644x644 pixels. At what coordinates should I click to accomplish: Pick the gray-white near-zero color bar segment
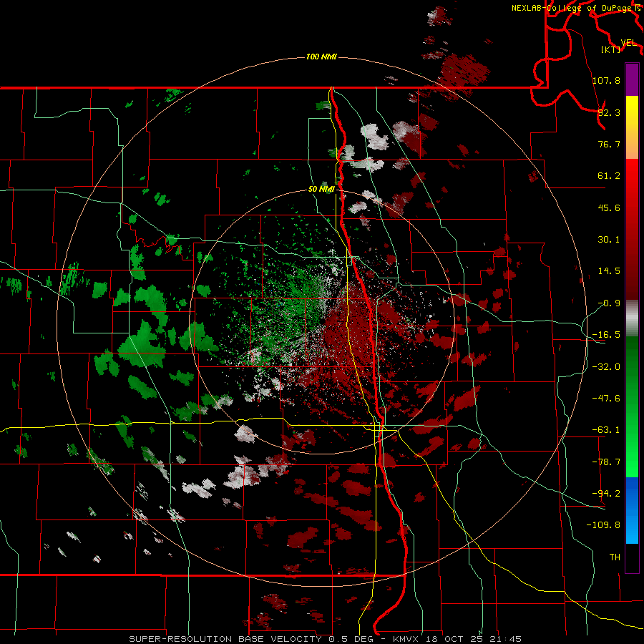(632, 318)
